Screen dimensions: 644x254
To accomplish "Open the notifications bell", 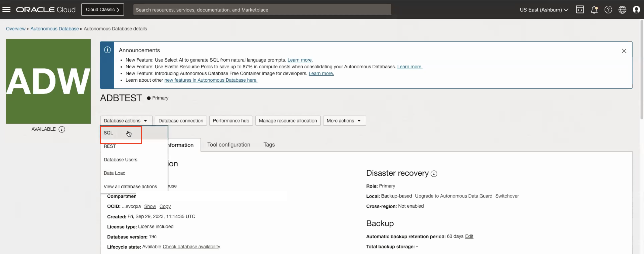I will 594,10.
